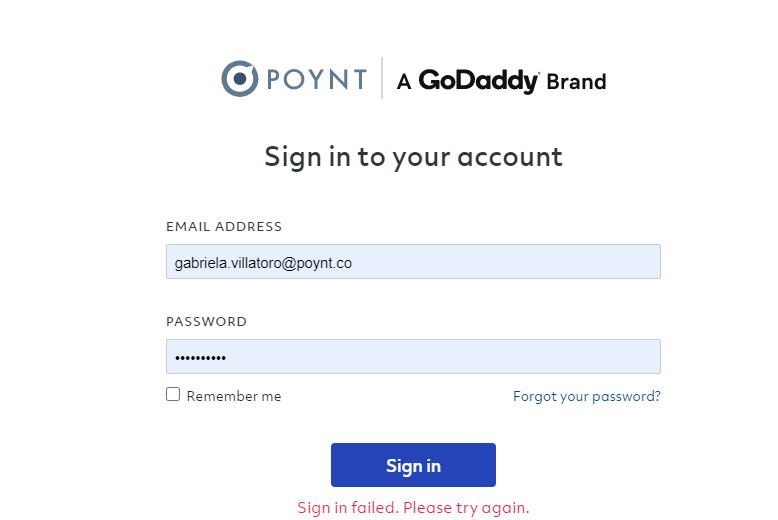778x520 pixels.
Task: Focus the password input field
Action: pyautogui.click(x=413, y=357)
